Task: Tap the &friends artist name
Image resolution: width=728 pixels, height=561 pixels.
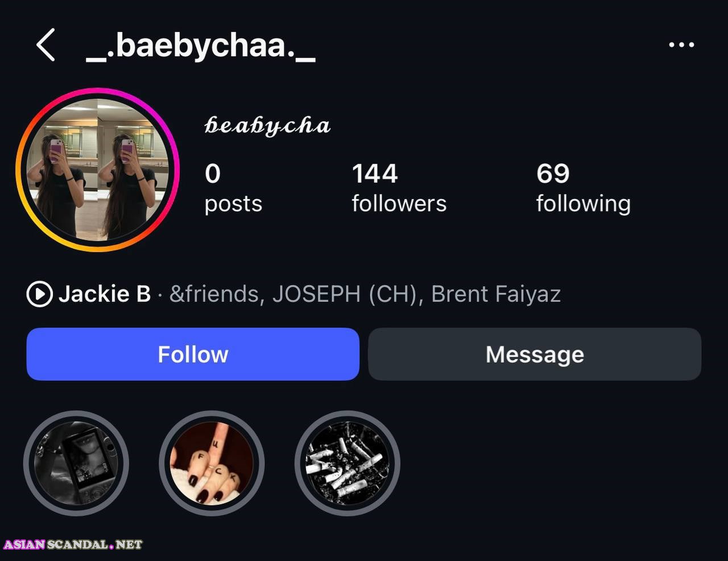Action: [214, 294]
